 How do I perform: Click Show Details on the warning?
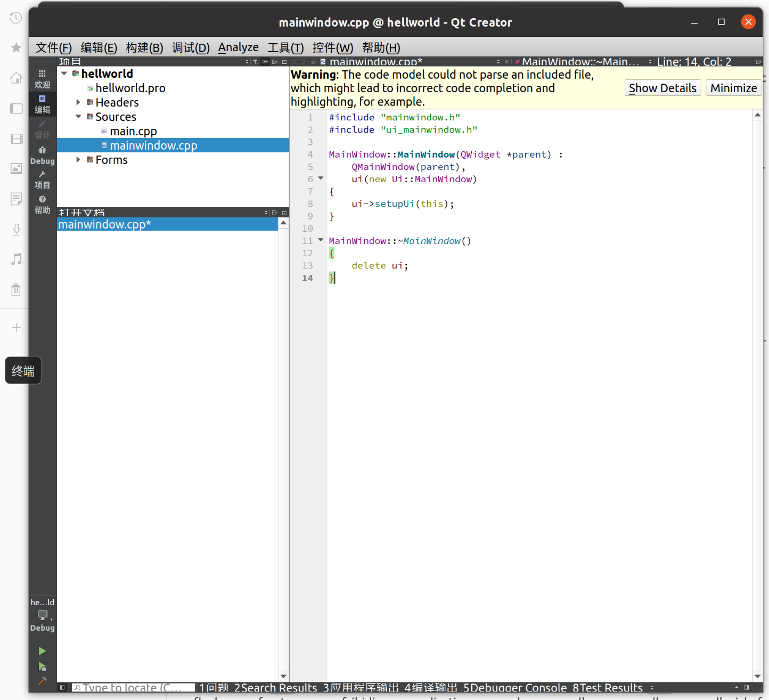coord(662,88)
